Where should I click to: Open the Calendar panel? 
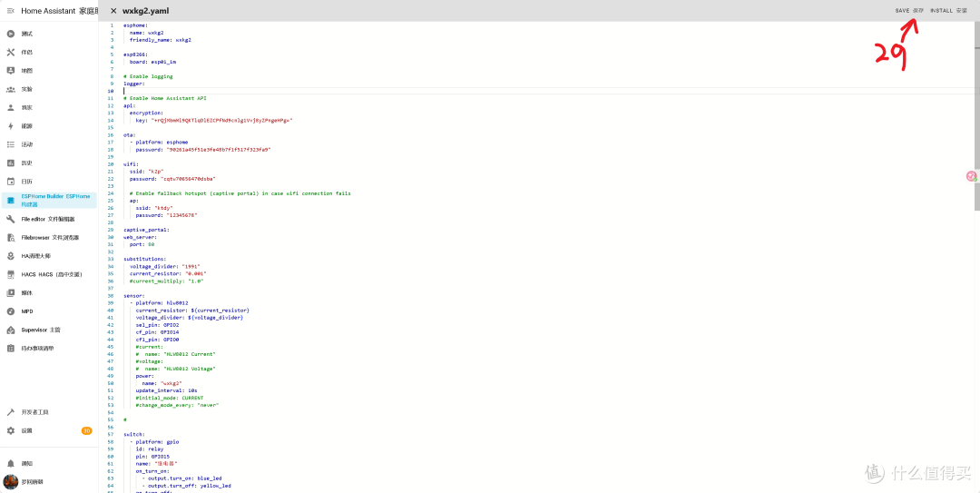point(27,182)
